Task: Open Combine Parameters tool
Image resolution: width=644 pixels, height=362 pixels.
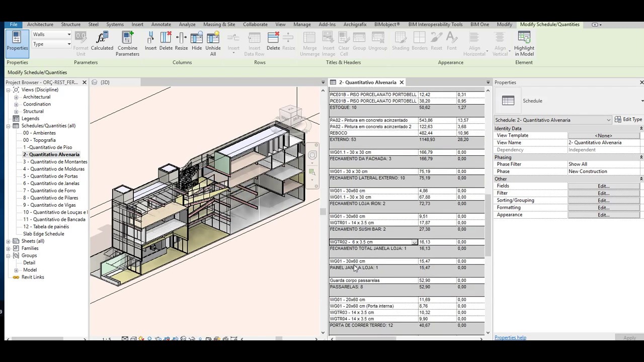Action: 127,44
